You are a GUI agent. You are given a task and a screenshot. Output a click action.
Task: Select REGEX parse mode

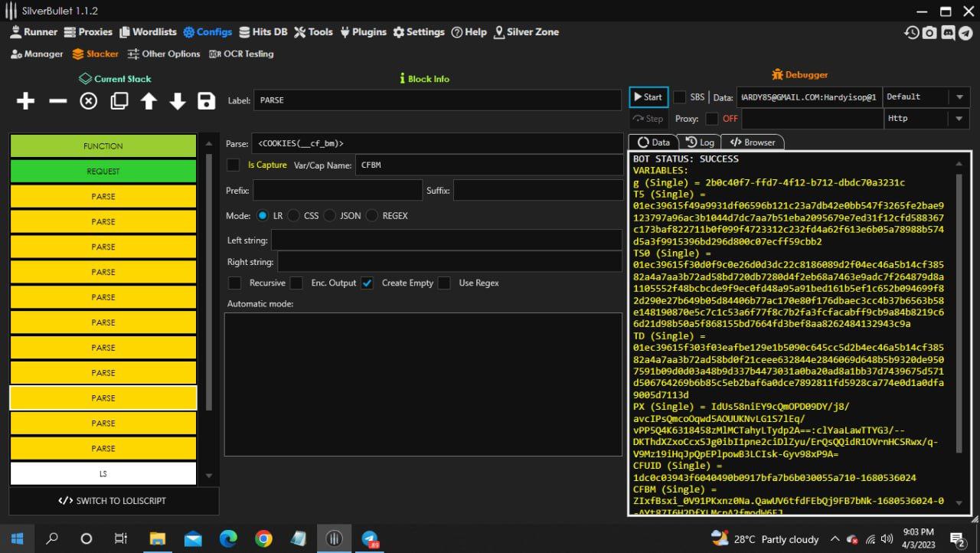[x=372, y=216]
